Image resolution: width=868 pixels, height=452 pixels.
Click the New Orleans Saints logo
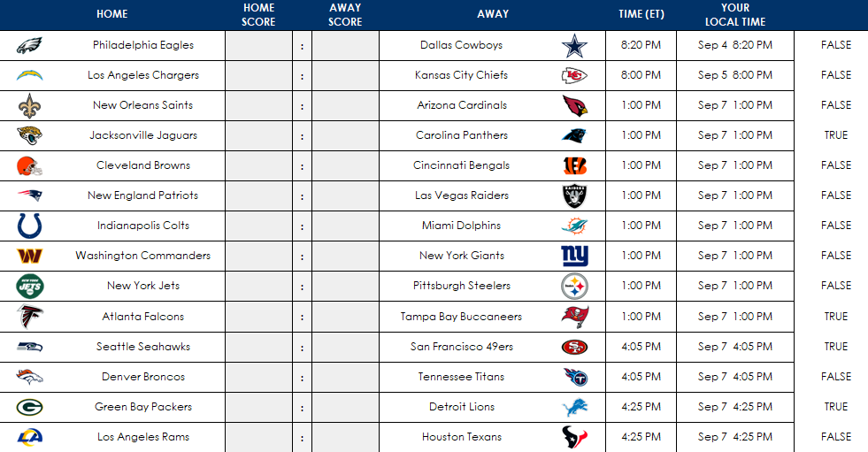pyautogui.click(x=29, y=105)
